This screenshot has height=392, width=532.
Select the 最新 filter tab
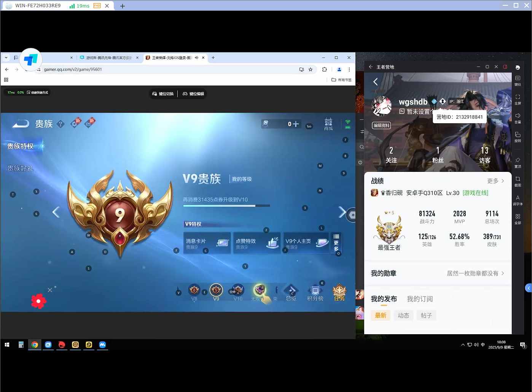pos(381,316)
